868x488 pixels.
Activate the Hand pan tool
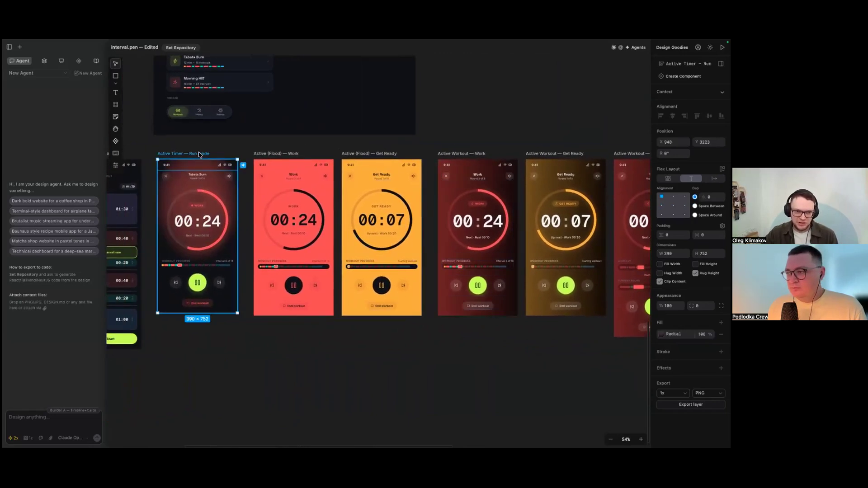[x=115, y=129]
